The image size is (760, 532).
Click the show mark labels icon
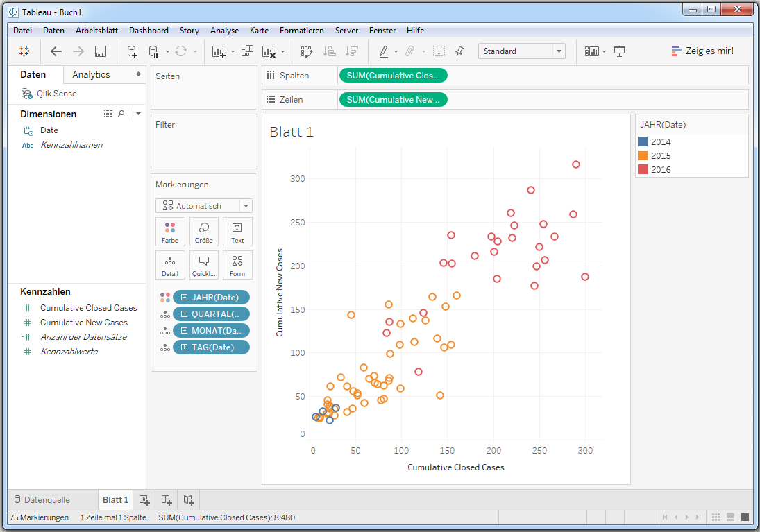coord(439,51)
